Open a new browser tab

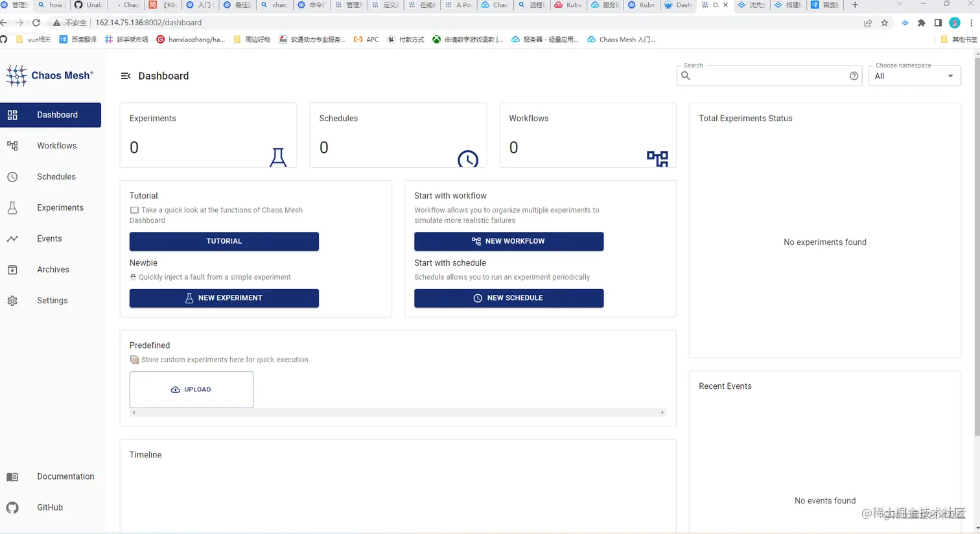(855, 5)
